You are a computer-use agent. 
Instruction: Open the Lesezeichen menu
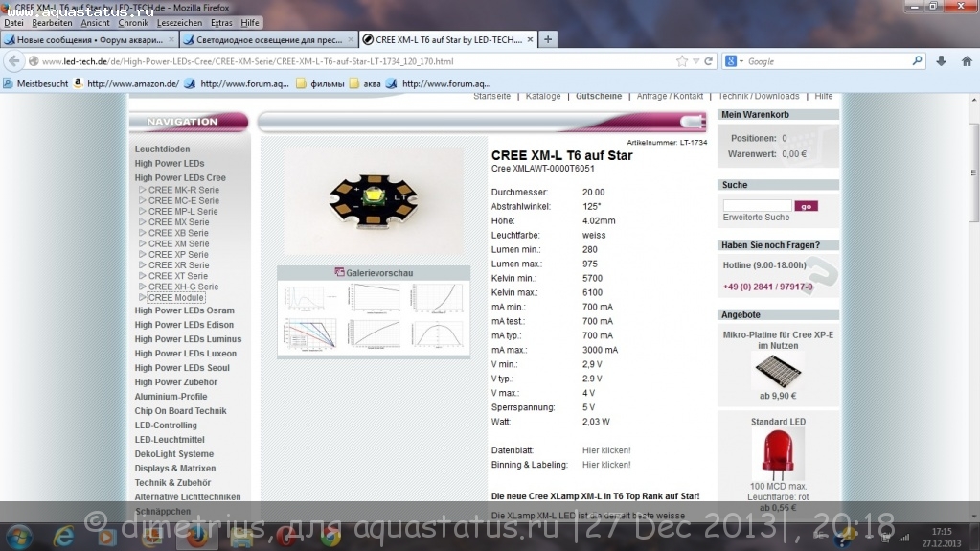[x=179, y=22]
